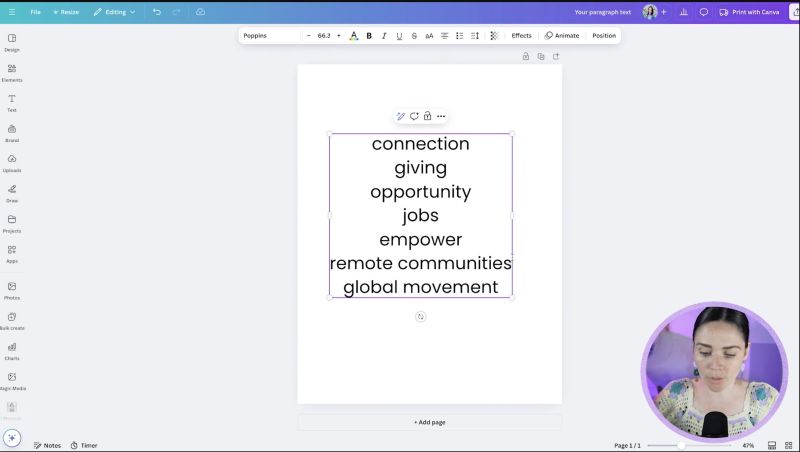Open the Text panel

12,103
